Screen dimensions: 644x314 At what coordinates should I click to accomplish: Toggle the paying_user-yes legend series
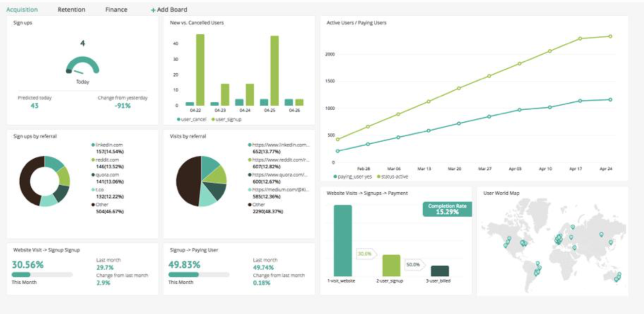tap(353, 176)
